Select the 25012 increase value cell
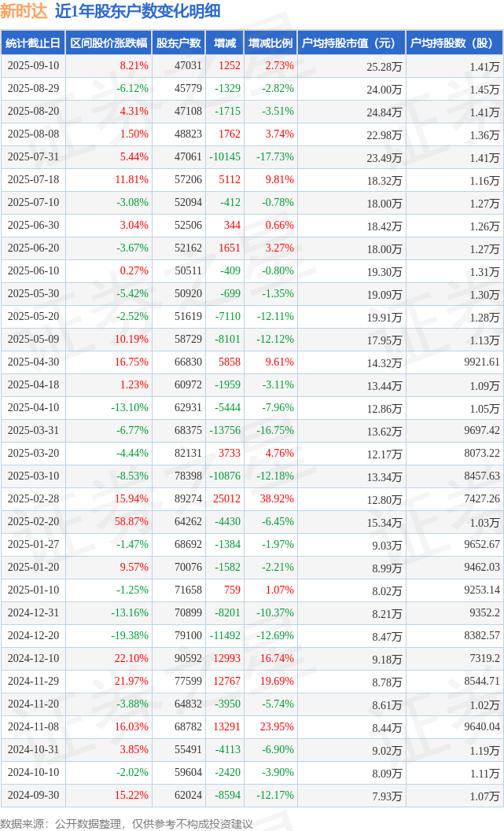Viewport: 504px width, 831px height. [x=226, y=499]
